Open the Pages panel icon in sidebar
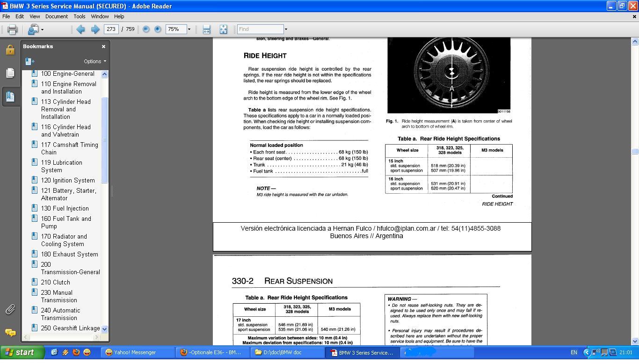 pos(10,73)
